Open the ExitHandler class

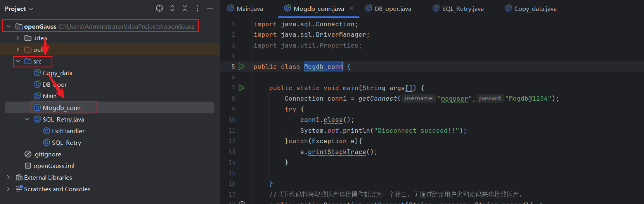[68, 131]
